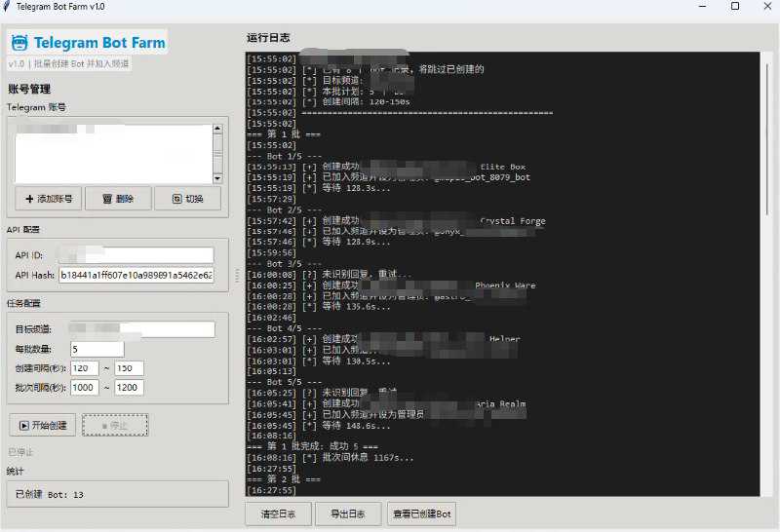The image size is (780, 532).
Task: Click the log line '=== 第 2 批 ==='
Action: [284, 479]
